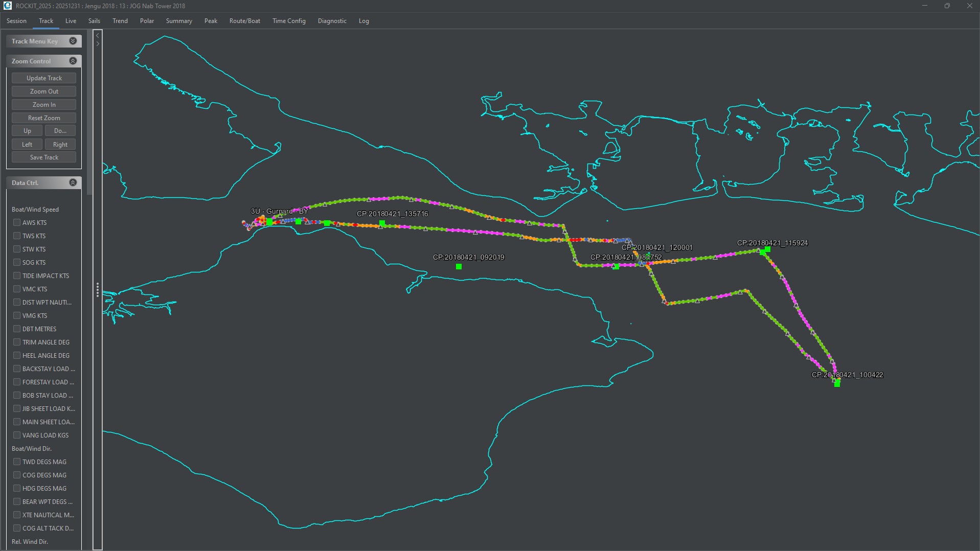Click the Save Track button
The height and width of the screenshot is (551, 980).
click(44, 157)
